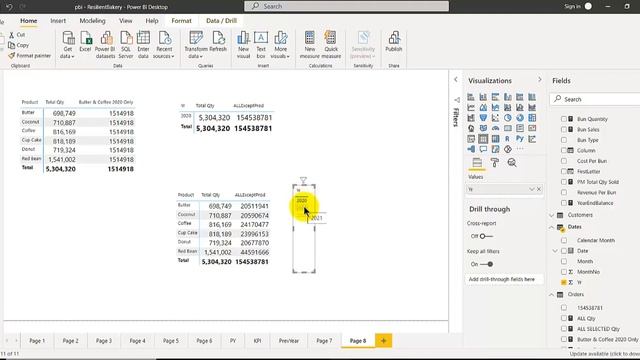Collapse the Orders table
Image resolution: width=640 pixels, height=360 pixels.
point(552,294)
